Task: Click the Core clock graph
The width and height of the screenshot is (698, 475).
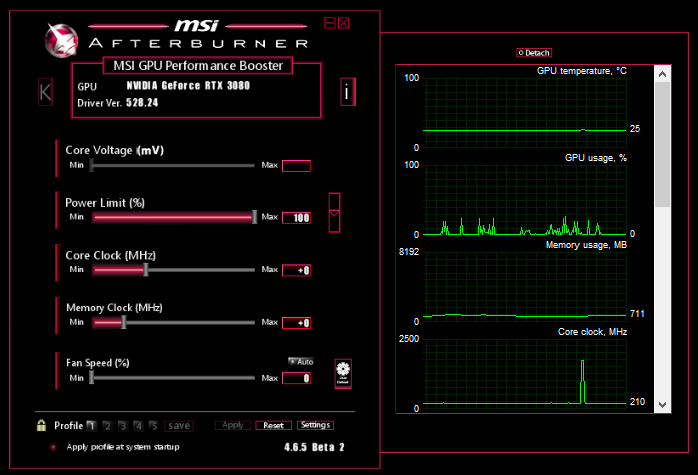Action: point(525,374)
